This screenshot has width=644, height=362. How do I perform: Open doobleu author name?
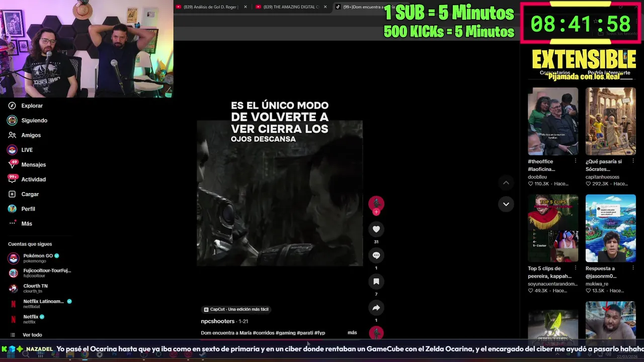[537, 177]
